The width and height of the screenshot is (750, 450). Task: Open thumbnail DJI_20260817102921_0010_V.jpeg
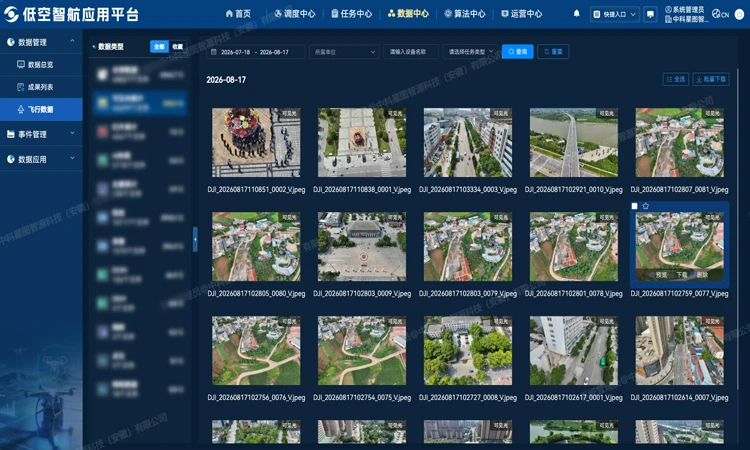pos(574,143)
